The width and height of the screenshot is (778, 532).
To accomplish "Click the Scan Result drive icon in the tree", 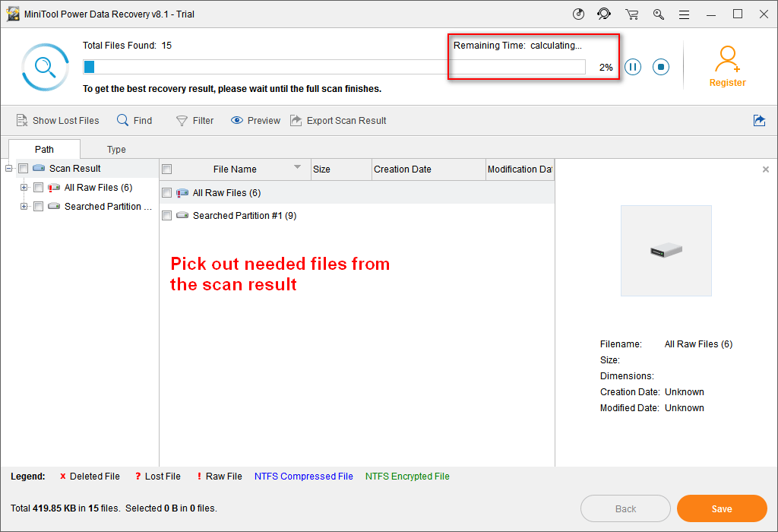I will pos(39,168).
